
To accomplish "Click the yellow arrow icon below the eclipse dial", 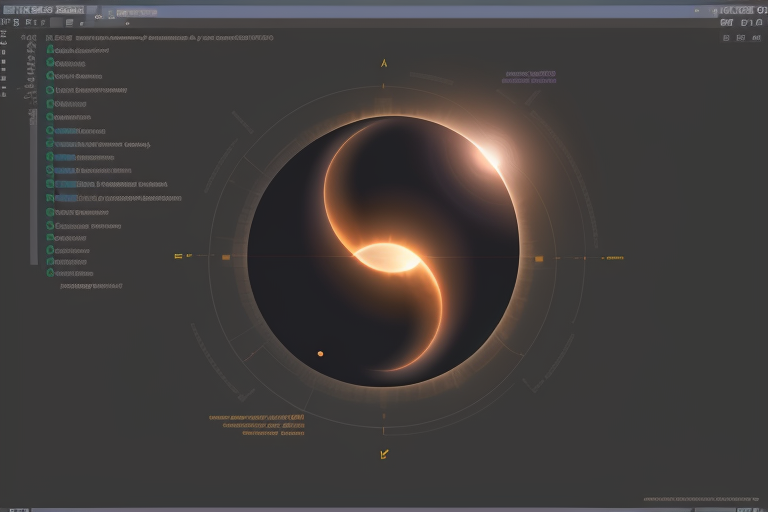I will (384, 454).
